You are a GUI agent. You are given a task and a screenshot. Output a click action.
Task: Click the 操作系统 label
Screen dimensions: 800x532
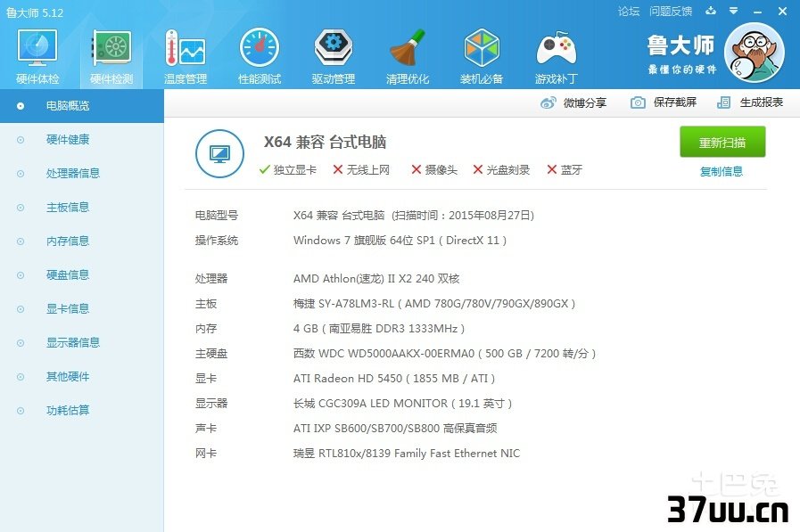pyautogui.click(x=217, y=241)
